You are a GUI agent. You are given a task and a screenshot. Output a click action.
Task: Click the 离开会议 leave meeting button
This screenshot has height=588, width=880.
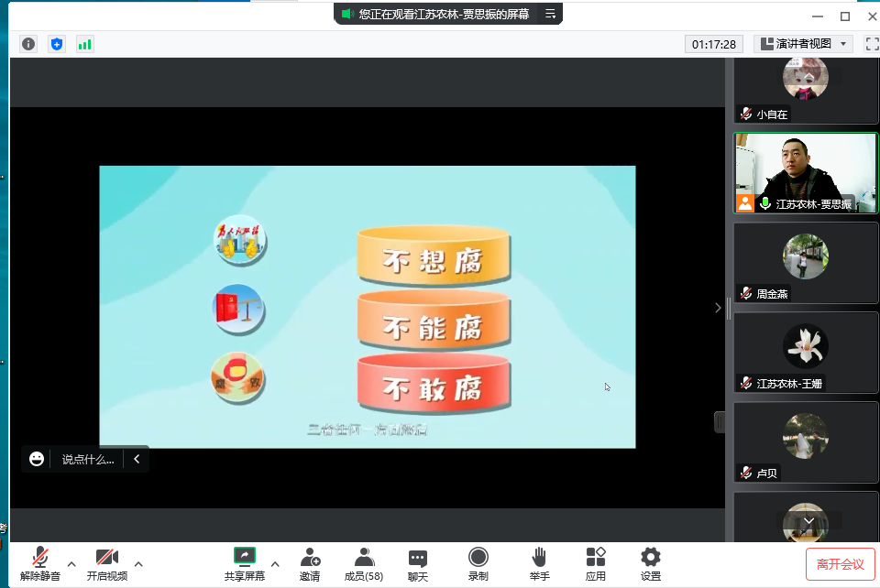[840, 564]
